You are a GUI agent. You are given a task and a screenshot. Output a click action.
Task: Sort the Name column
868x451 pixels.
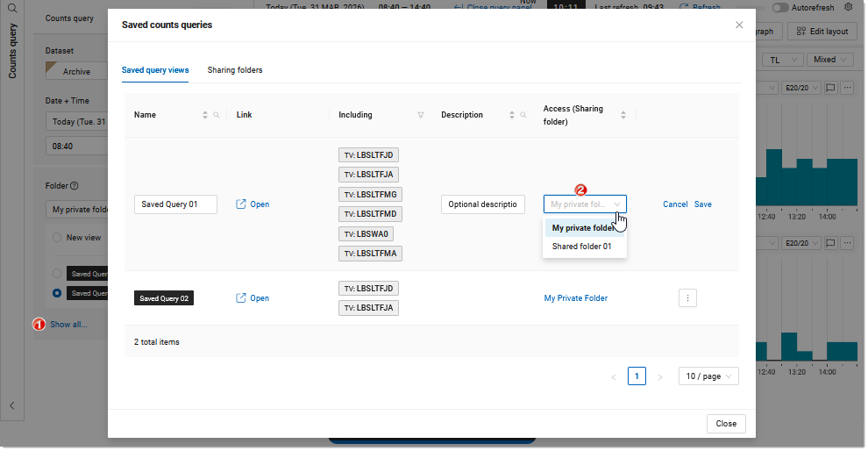tap(205, 115)
